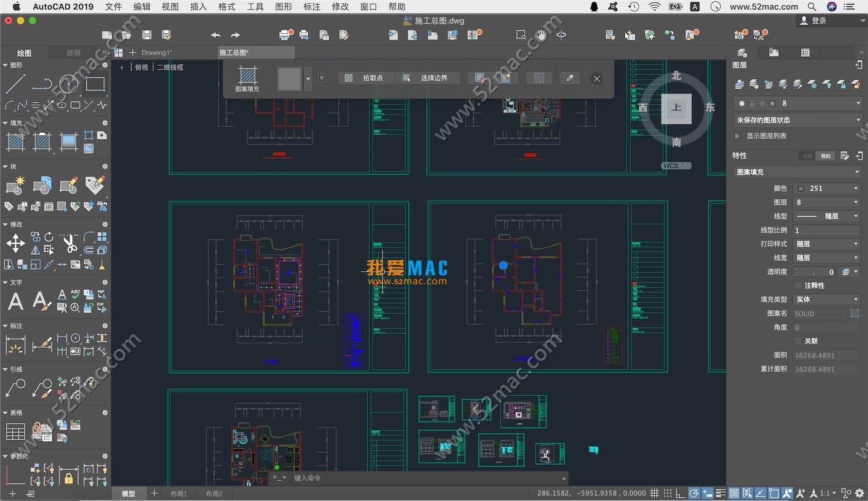Click the gray hatch pattern swatch

[x=289, y=79]
